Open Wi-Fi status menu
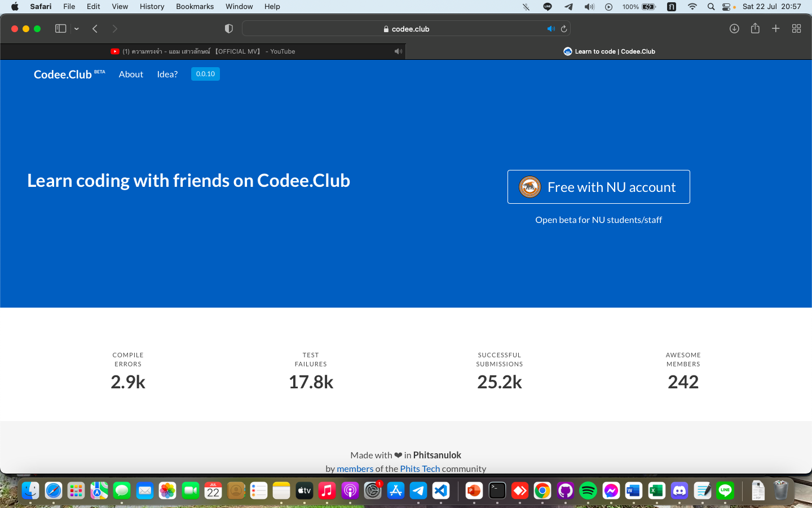The width and height of the screenshot is (812, 508). point(692,7)
